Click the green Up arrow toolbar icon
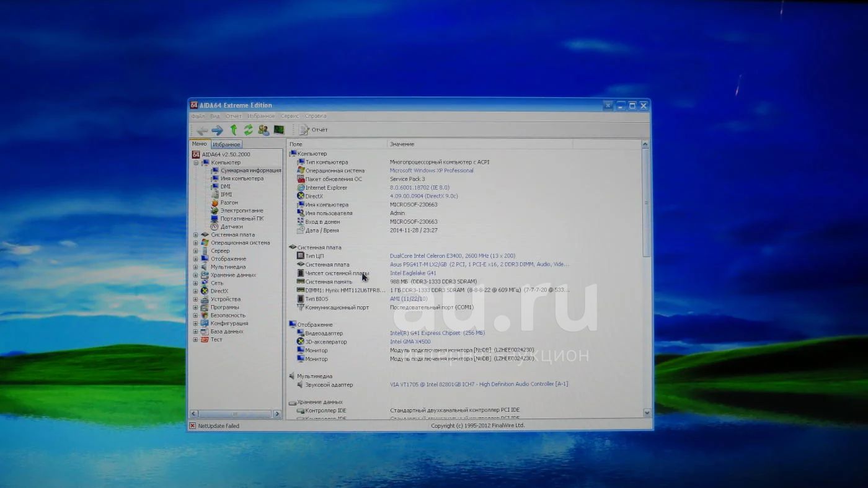This screenshot has height=488, width=868. (234, 130)
